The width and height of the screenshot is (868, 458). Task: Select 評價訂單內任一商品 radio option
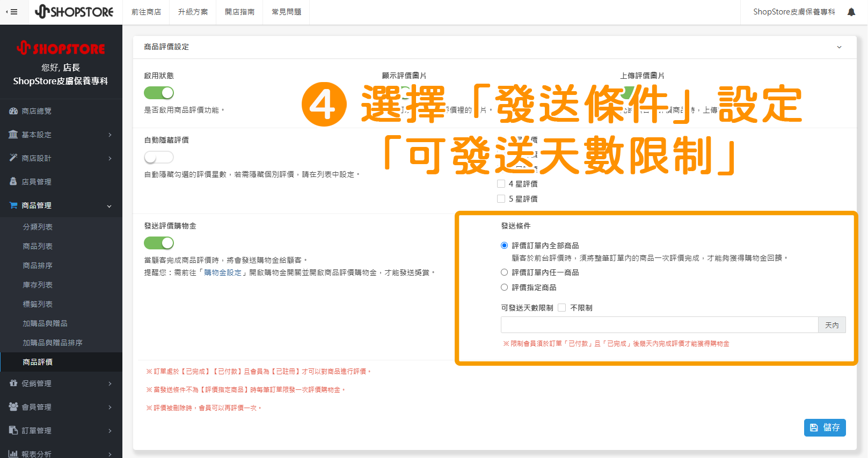[504, 272]
